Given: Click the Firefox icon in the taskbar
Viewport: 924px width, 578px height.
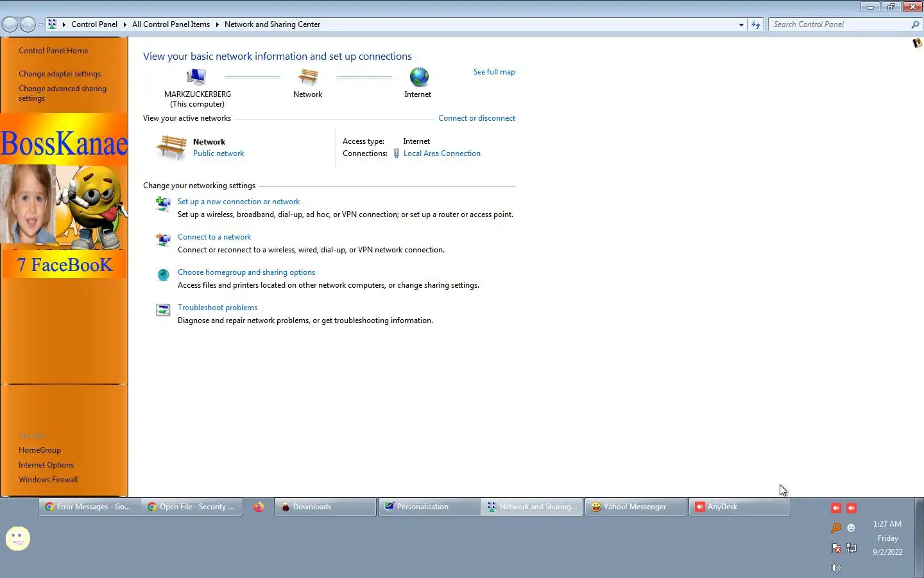Looking at the screenshot, I should tap(259, 507).
